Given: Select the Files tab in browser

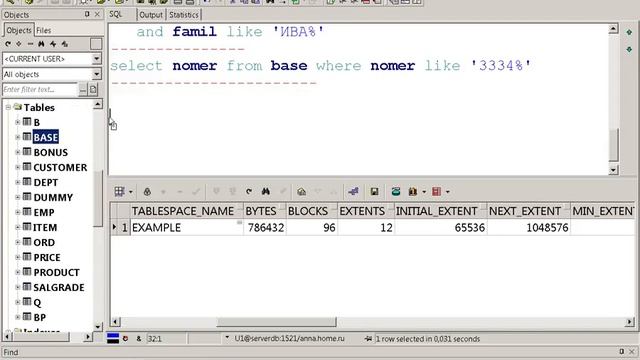Looking at the screenshot, I should [44, 30].
